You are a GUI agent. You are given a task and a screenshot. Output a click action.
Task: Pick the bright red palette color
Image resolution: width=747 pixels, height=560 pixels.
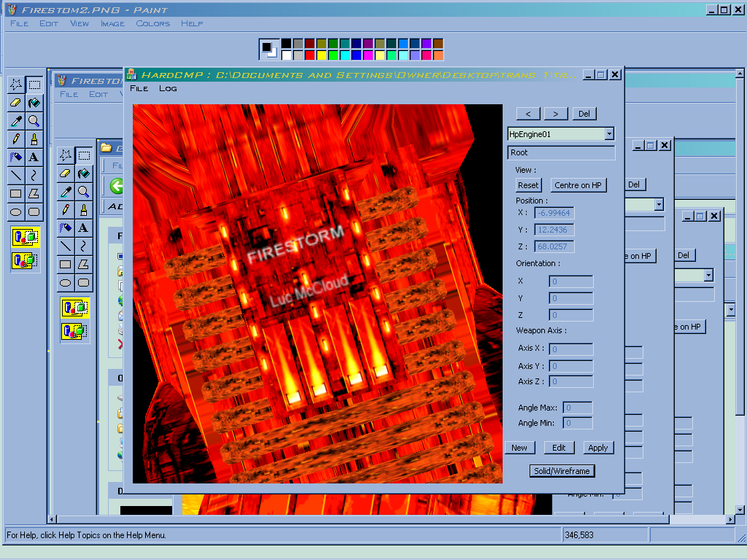tap(310, 55)
